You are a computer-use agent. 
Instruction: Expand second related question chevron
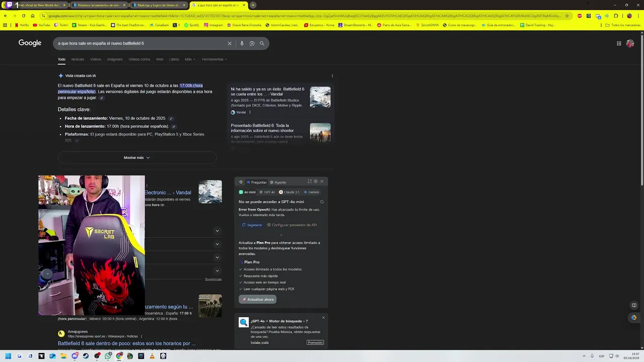(x=217, y=244)
